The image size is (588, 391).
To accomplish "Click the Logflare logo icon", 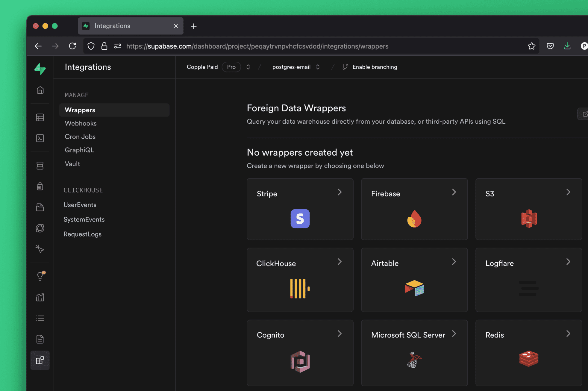I will click(x=529, y=288).
